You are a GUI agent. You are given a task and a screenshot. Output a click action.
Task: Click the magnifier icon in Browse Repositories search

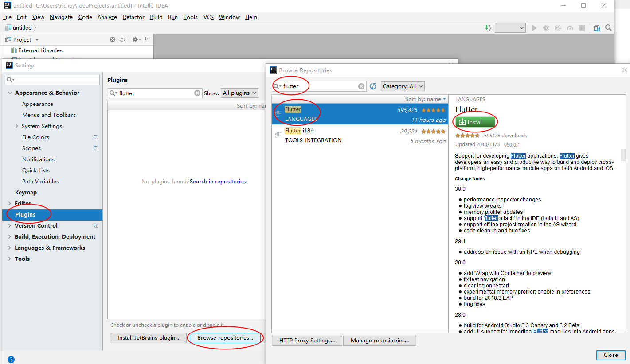pyautogui.click(x=278, y=86)
